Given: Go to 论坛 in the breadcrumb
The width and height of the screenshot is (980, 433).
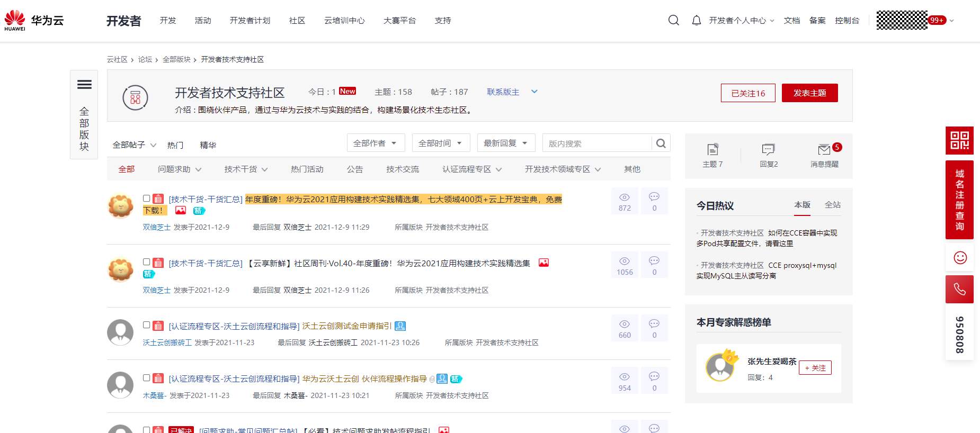Looking at the screenshot, I should pyautogui.click(x=145, y=59).
